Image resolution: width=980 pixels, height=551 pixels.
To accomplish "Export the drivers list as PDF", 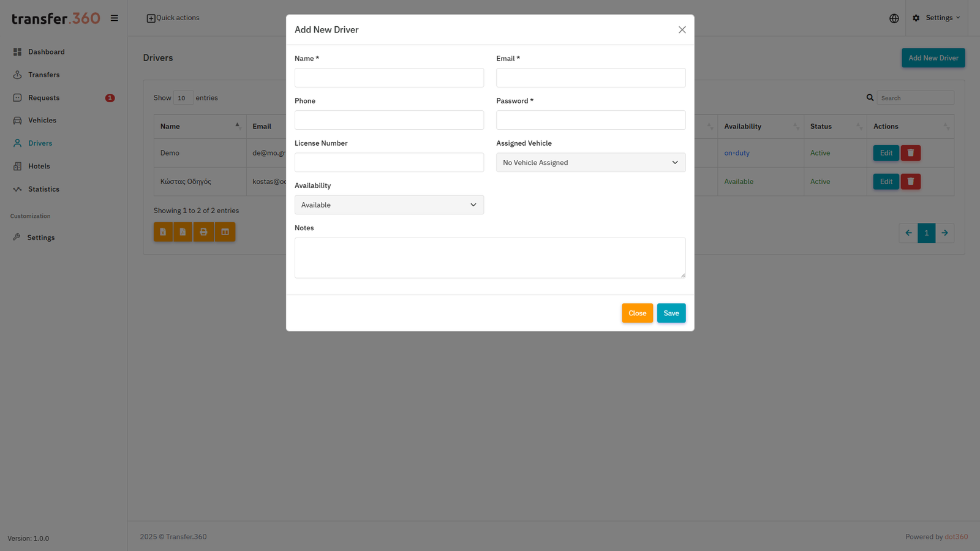I will 183,231.
